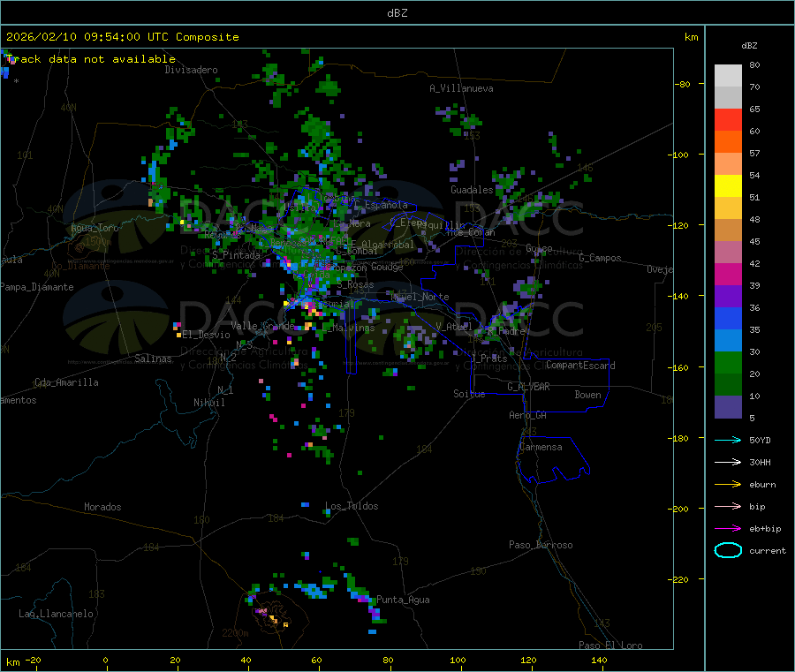
Task: Select the 60 dBZ orange legend swatch
Action: [x=728, y=142]
